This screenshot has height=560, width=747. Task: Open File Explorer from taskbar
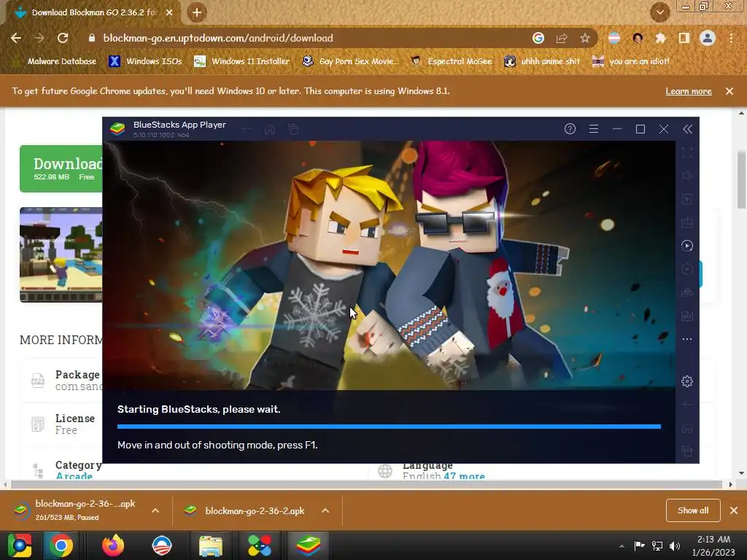(x=211, y=545)
